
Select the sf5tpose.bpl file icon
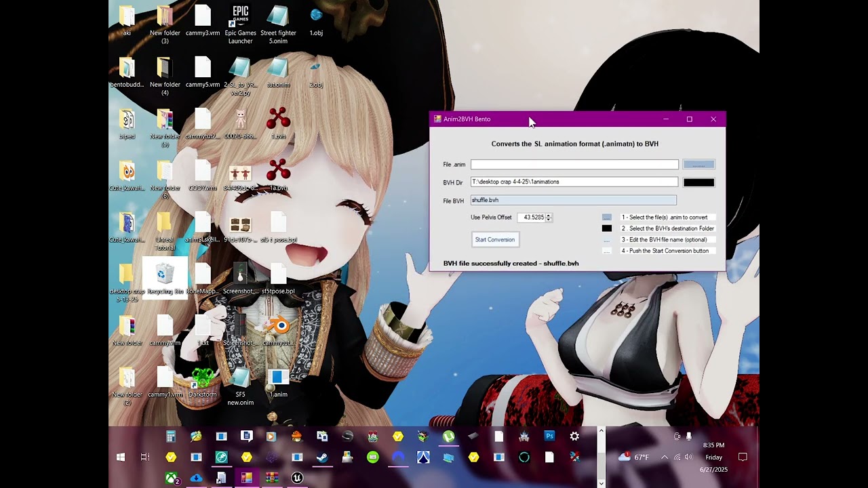[x=279, y=279]
